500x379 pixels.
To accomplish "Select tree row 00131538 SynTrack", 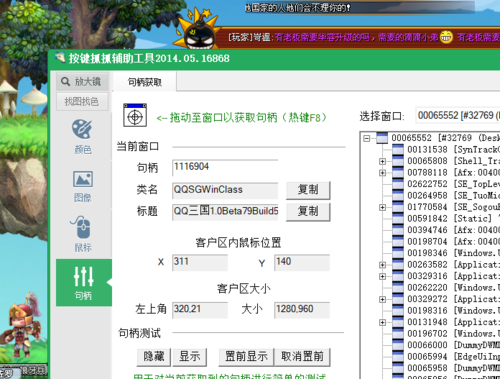I will click(x=453, y=150).
